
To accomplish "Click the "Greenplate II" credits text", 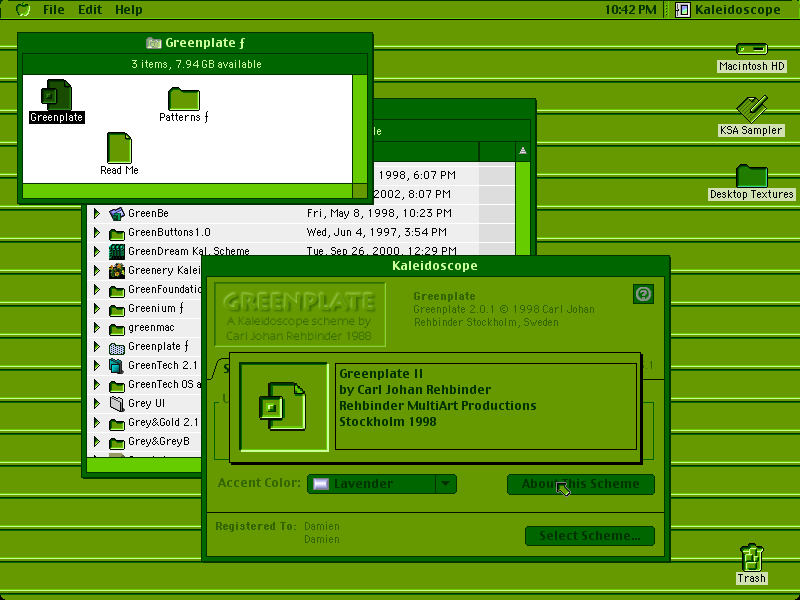I will (x=381, y=373).
